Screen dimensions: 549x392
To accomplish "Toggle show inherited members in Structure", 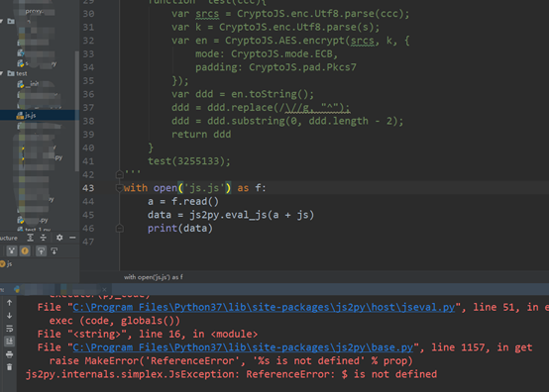I will (12, 250).
